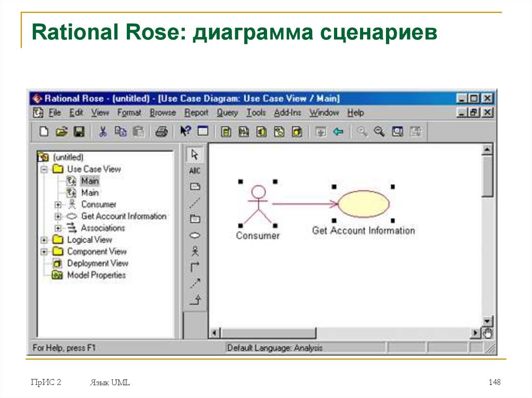The width and height of the screenshot is (532, 398).
Task: Click the Undo Fit In Window icon
Action: 415,131
